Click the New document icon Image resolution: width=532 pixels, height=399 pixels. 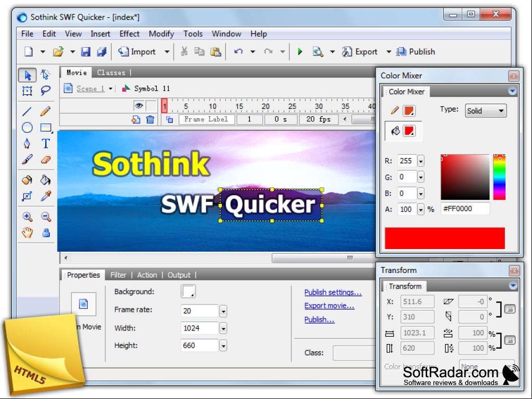coord(29,51)
